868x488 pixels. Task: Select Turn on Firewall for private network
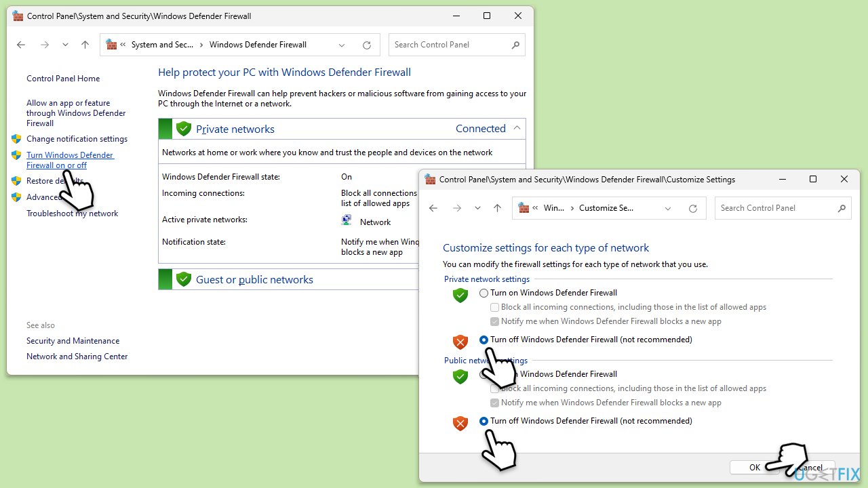484,293
